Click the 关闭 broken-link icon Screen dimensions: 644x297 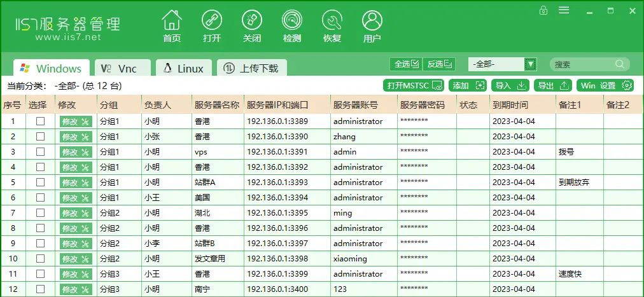coord(252,20)
